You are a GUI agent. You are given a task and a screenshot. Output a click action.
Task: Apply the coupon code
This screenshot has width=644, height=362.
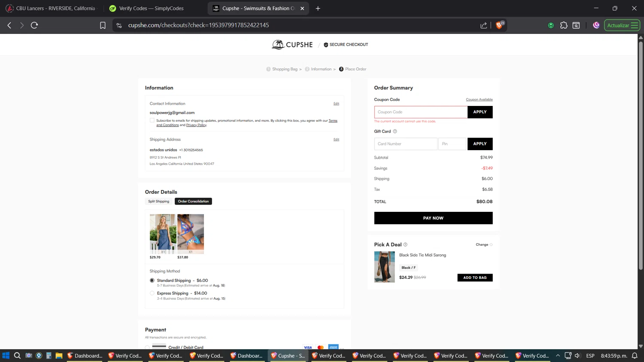point(480,112)
